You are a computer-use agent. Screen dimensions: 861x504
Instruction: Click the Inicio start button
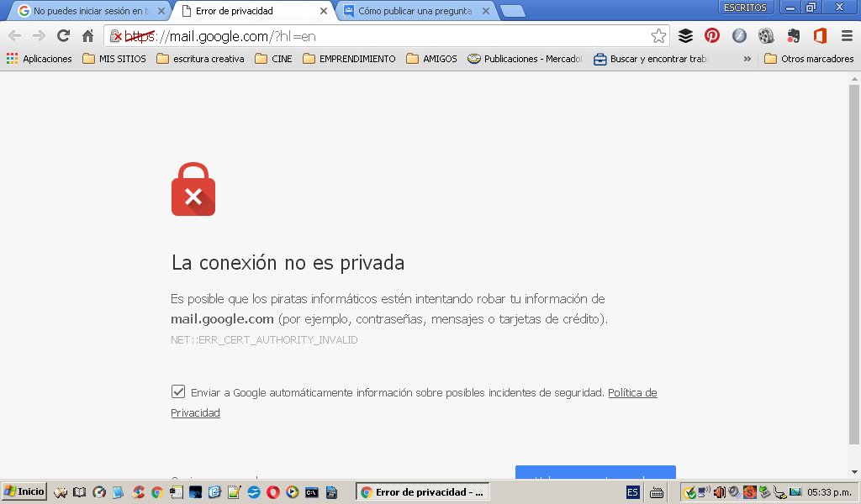pos(24,492)
